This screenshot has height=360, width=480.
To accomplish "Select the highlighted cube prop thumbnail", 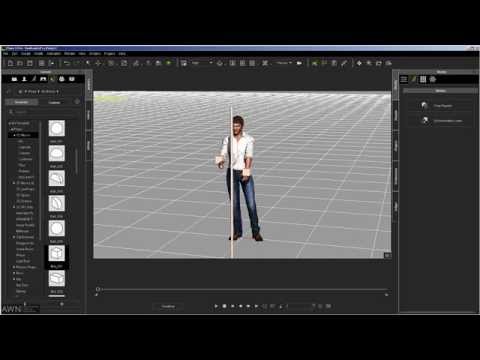I will coord(57,254).
